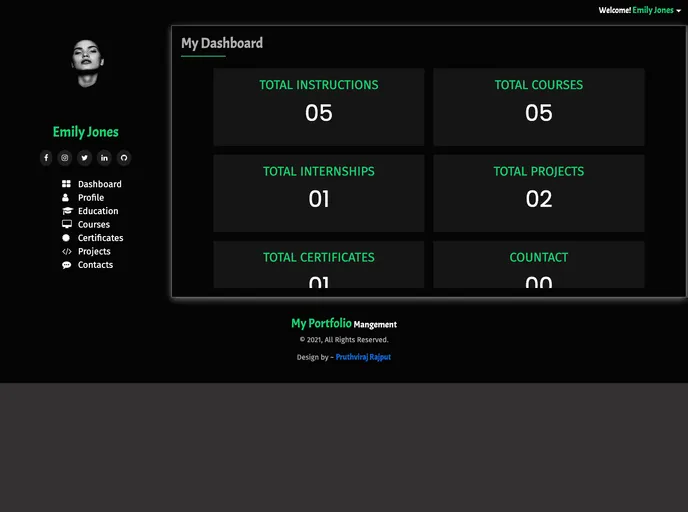The image size is (688, 512).
Task: Click the monitor icon beside Courses
Action: (x=67, y=225)
